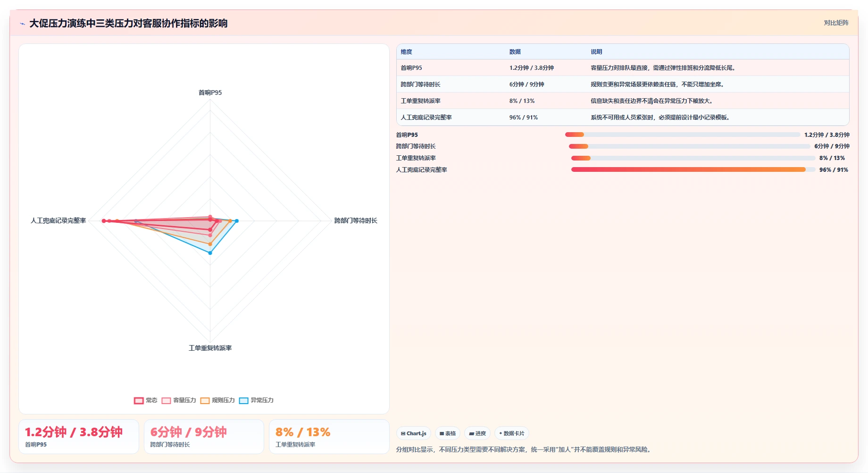Viewport: 868px width, 473px height.
Task: Click the 数据卡片 tag chip
Action: tap(512, 433)
